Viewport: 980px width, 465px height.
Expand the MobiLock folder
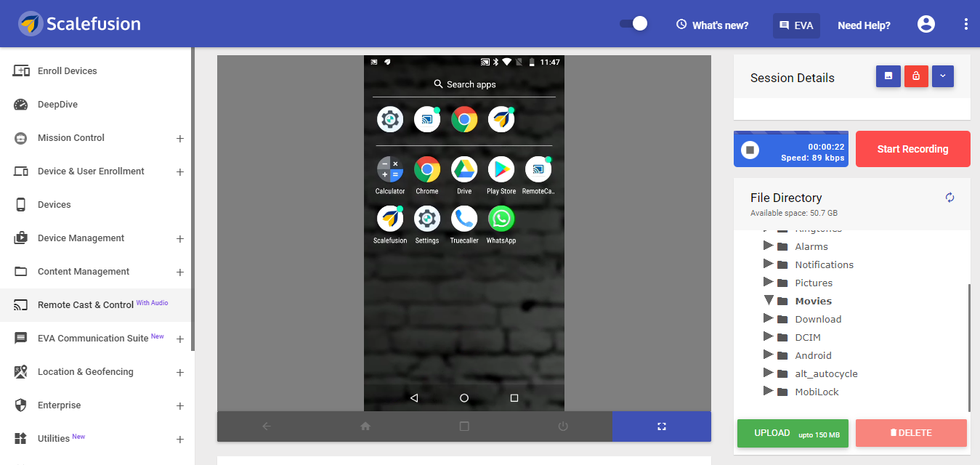768,391
